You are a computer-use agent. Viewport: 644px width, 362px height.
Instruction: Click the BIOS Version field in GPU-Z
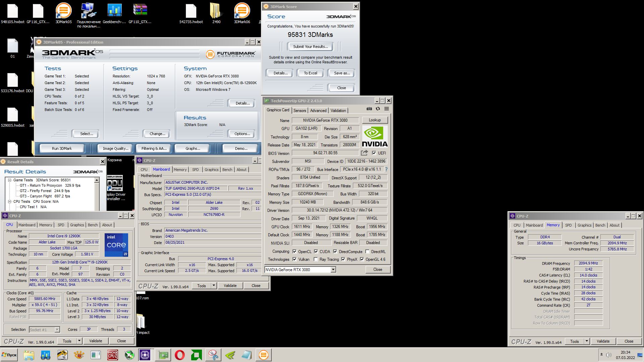click(x=325, y=153)
